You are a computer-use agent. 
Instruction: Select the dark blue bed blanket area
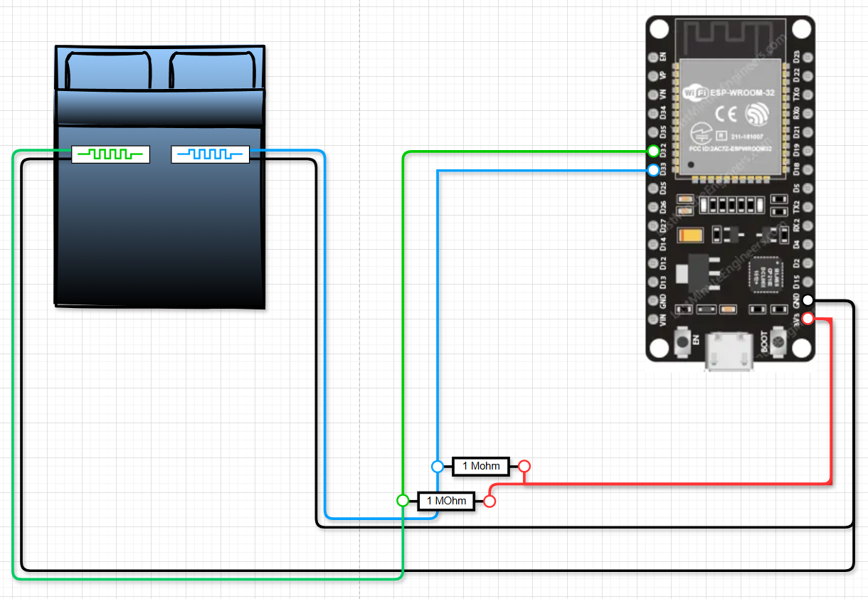click(x=160, y=228)
